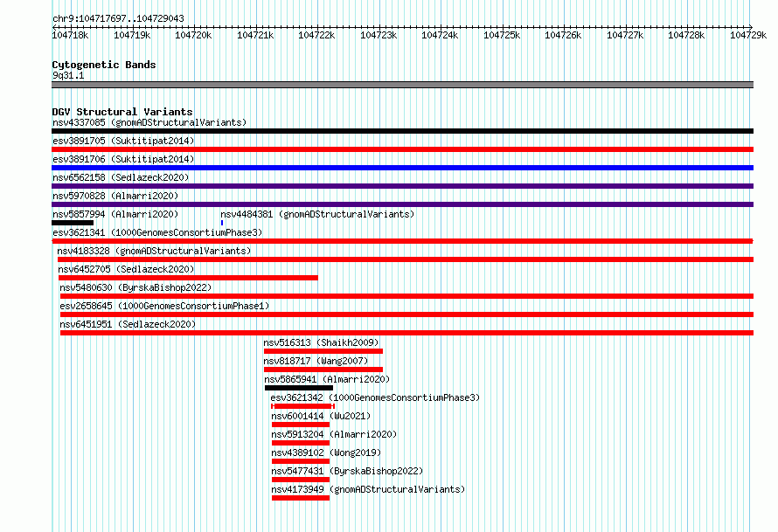
Task: Select the black nsv4337085 variant bar
Action: [x=402, y=131]
